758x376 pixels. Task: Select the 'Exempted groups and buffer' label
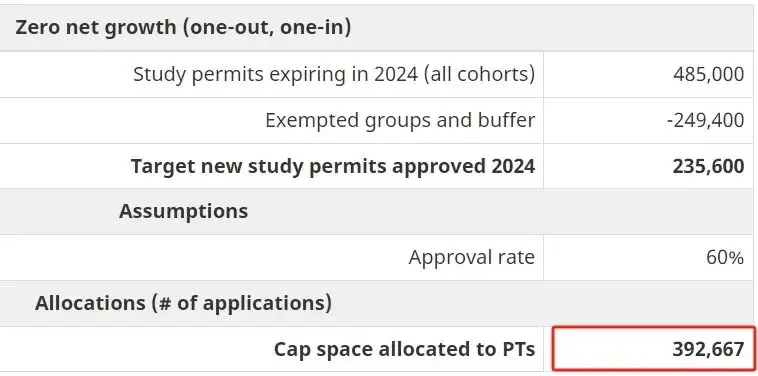400,120
